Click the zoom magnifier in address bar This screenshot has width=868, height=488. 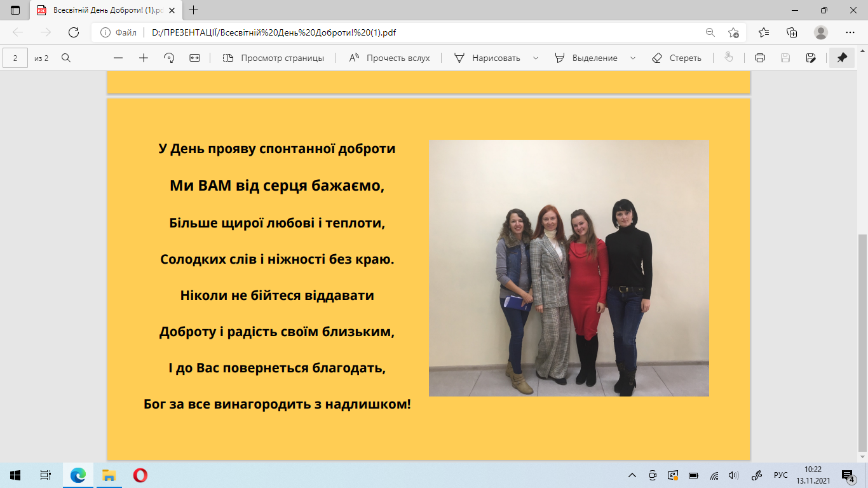[x=710, y=32]
